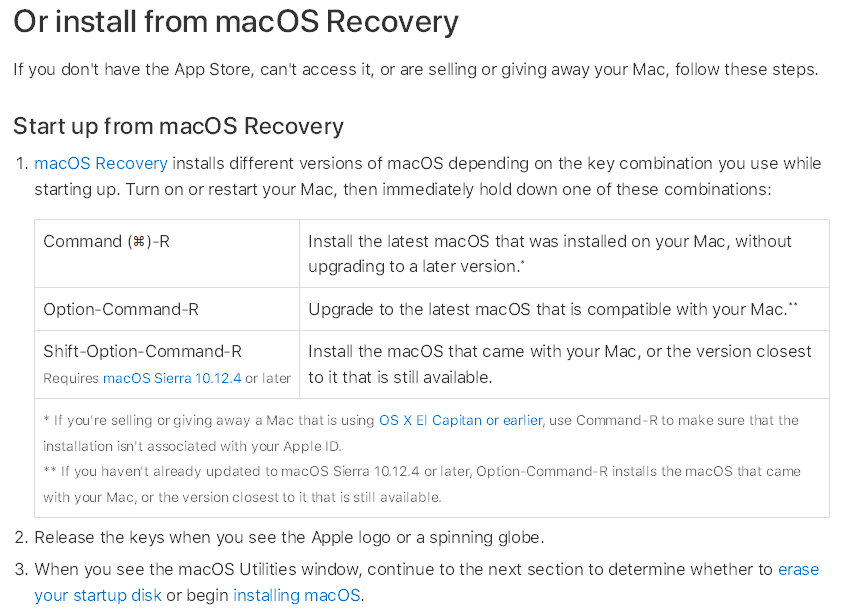Click the 'Turn on or restart your Mac' instruction line

[x=448, y=190]
